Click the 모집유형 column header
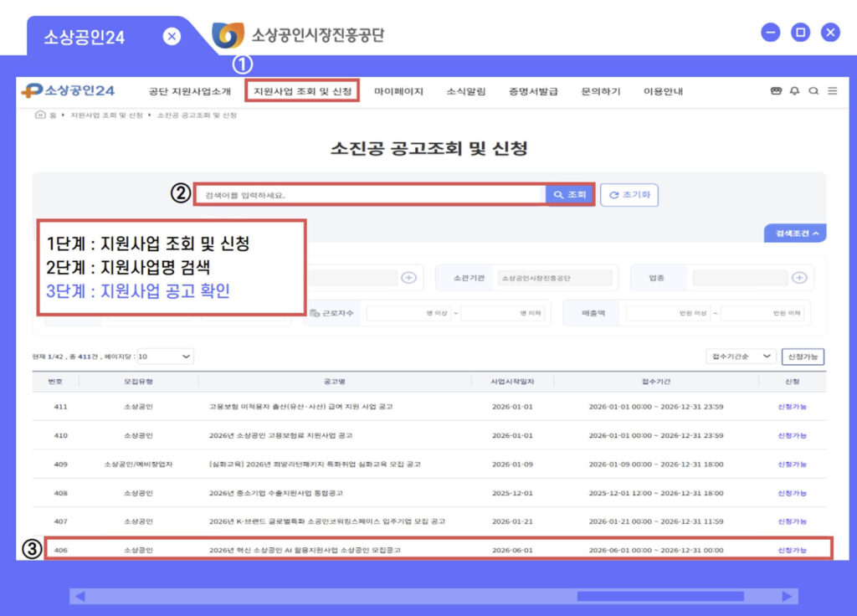The width and height of the screenshot is (857, 616). [138, 382]
